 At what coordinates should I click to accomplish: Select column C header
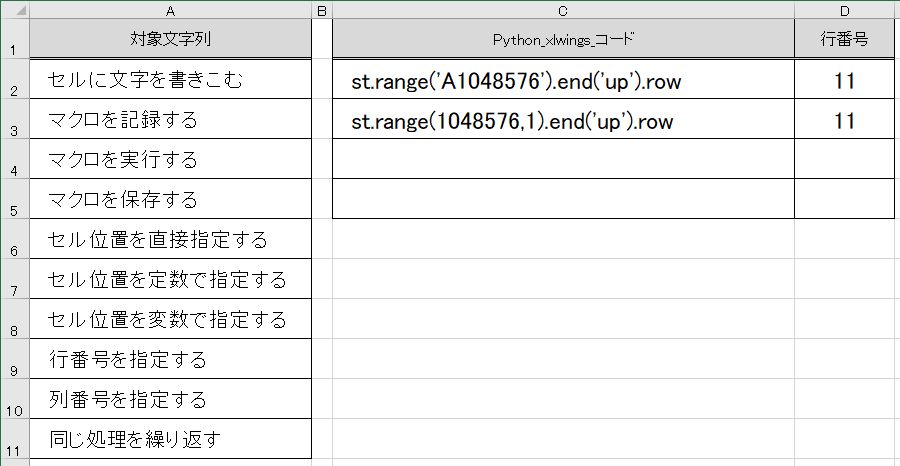pyautogui.click(x=563, y=10)
